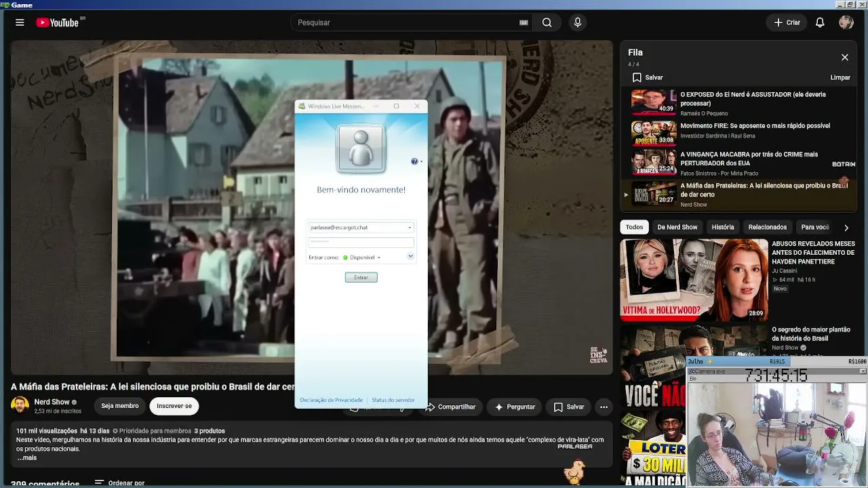Open the 'Status do servidor' link

click(393, 400)
